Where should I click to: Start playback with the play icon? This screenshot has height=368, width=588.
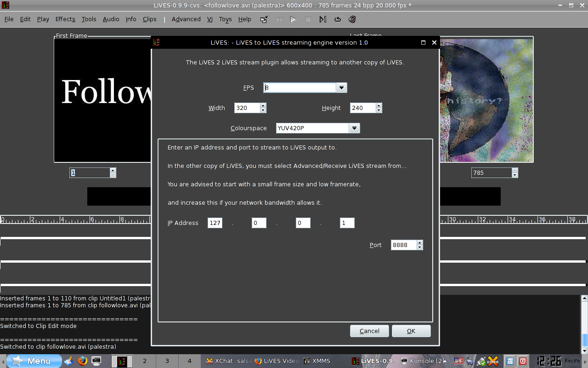tap(293, 19)
